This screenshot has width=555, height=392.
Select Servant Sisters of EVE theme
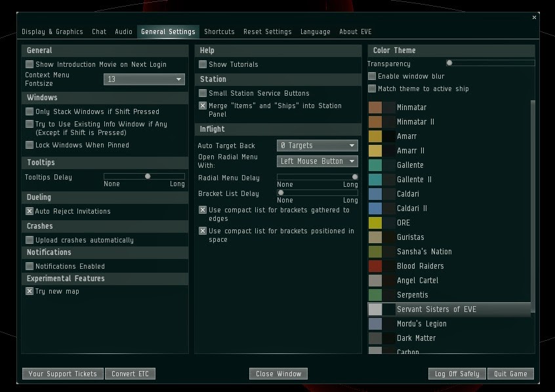[449, 309]
